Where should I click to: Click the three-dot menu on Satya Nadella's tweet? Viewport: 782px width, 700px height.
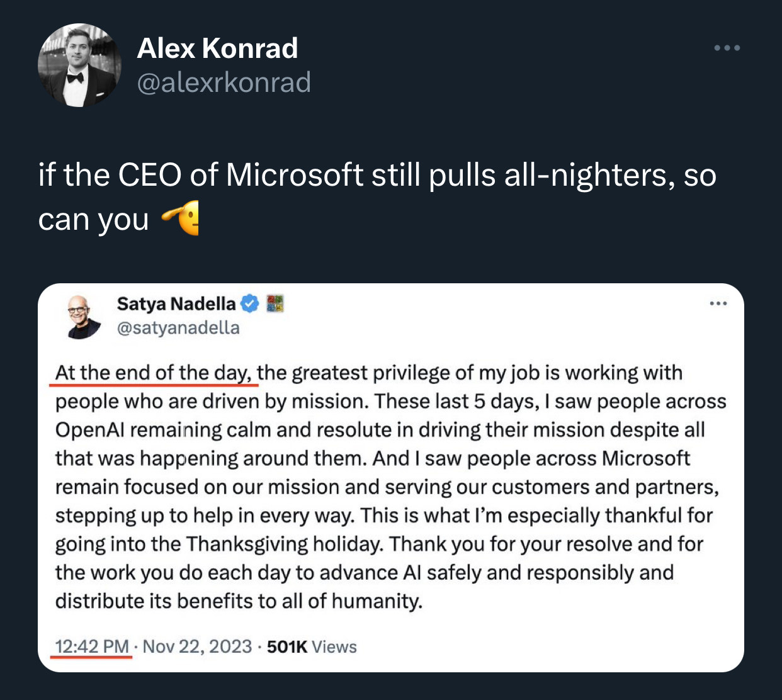click(x=718, y=303)
